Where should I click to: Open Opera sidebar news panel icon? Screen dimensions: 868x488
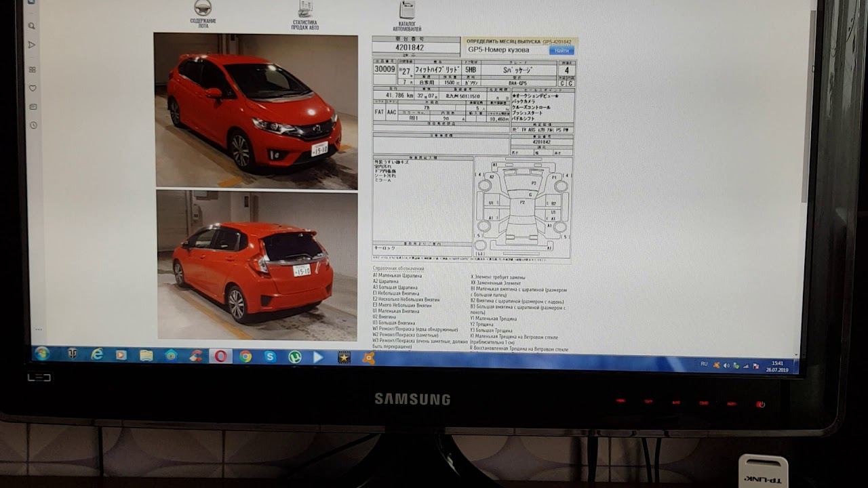pos(33,106)
